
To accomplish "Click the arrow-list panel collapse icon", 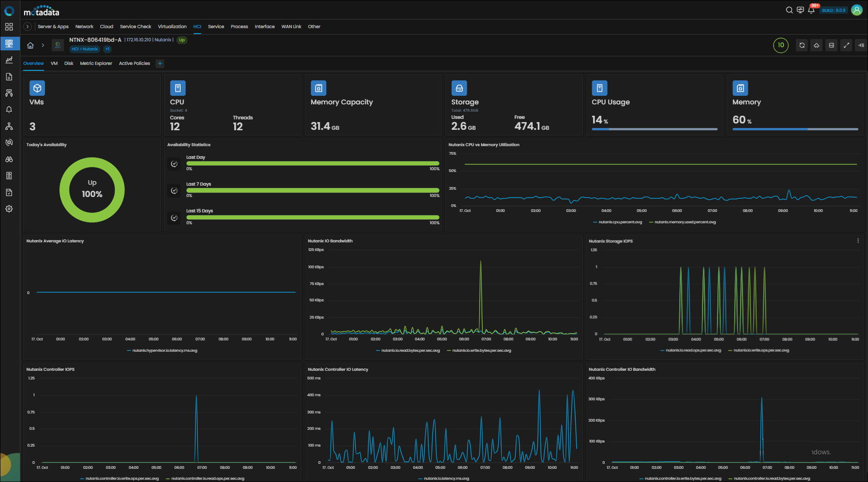I will click(x=861, y=45).
